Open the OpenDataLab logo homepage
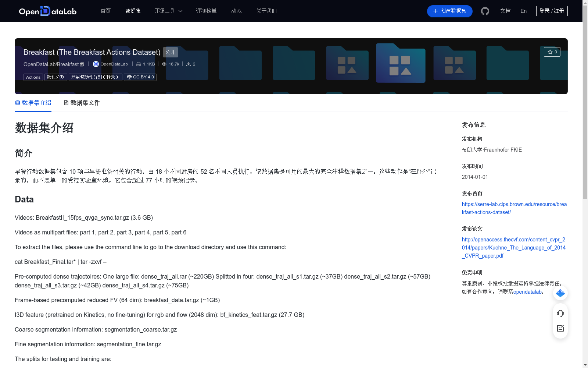The width and height of the screenshot is (588, 368). pyautogui.click(x=48, y=11)
